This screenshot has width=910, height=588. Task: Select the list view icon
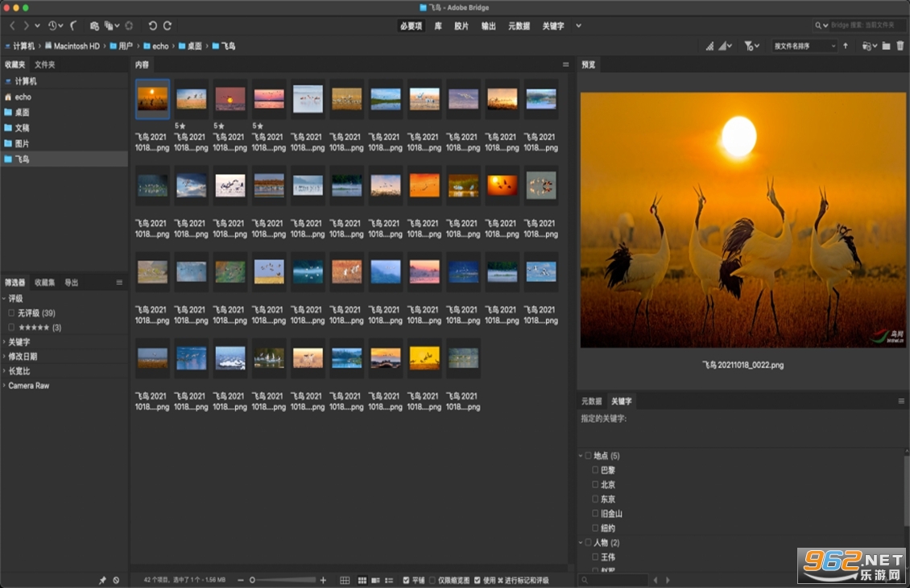coord(389,581)
